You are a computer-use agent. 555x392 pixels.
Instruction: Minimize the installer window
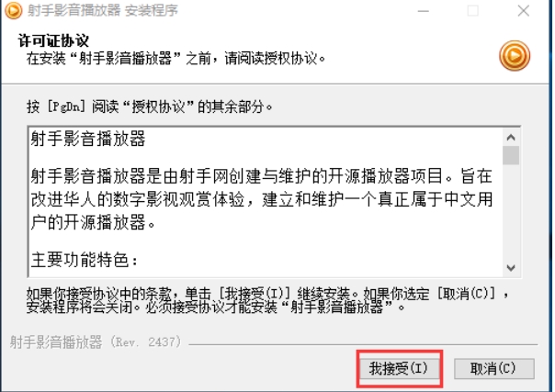(423, 11)
